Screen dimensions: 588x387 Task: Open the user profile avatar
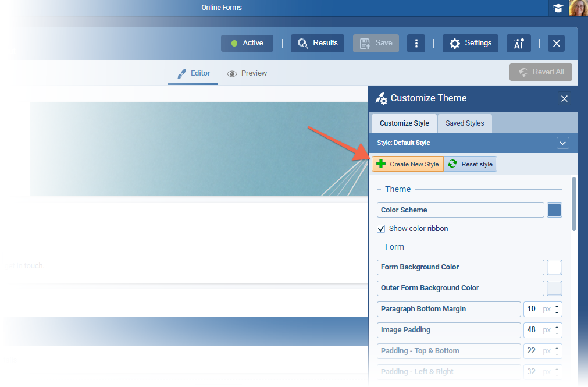click(578, 8)
